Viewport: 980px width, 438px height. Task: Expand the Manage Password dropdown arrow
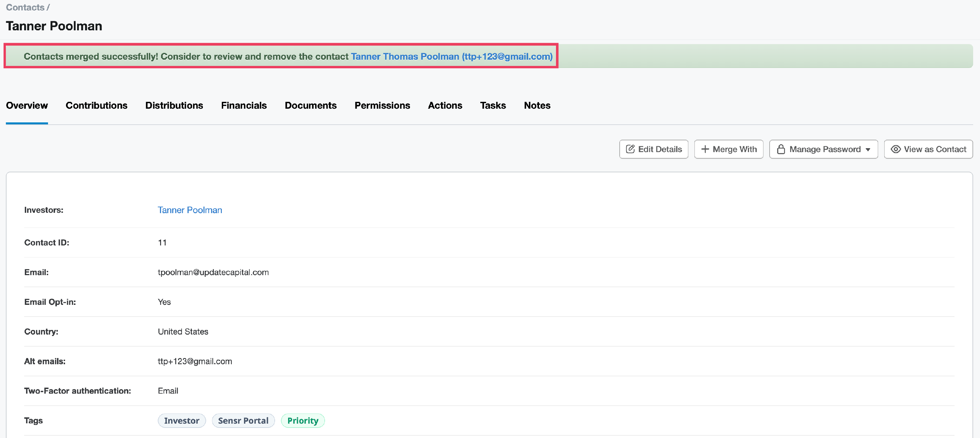(x=868, y=149)
